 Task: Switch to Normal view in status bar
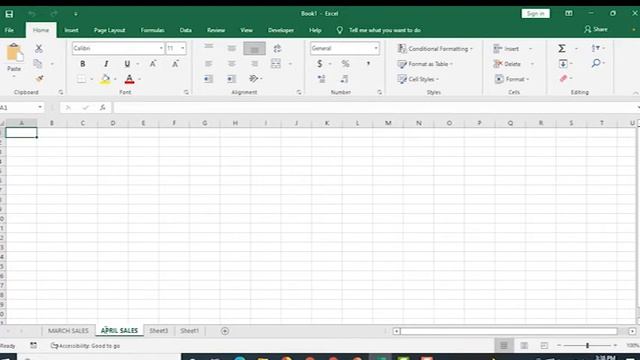click(x=504, y=346)
